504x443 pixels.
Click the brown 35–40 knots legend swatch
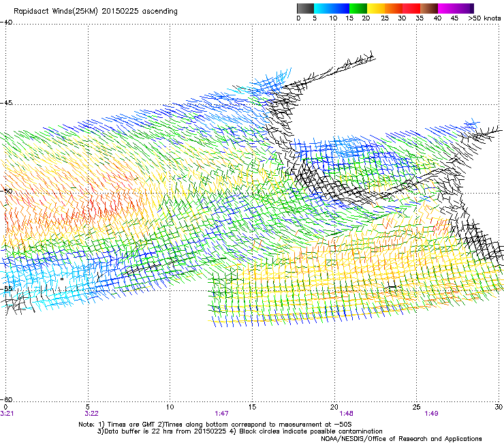[x=429, y=8]
